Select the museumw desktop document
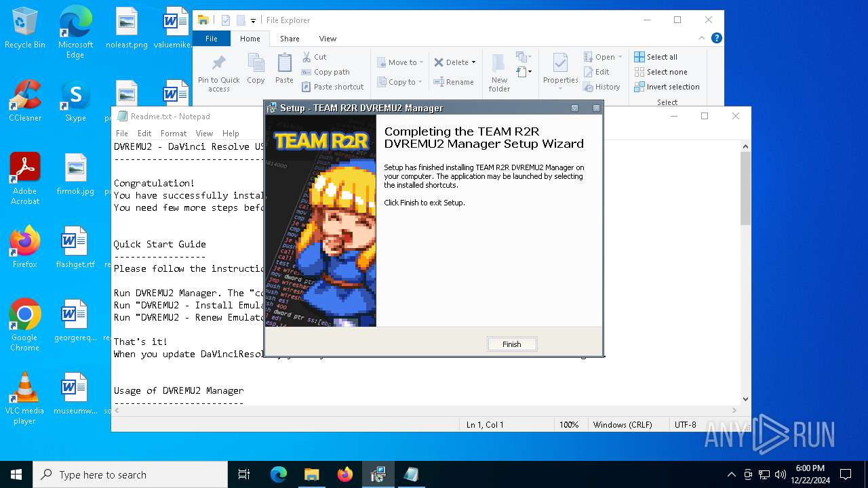This screenshot has height=488, width=868. [75, 394]
